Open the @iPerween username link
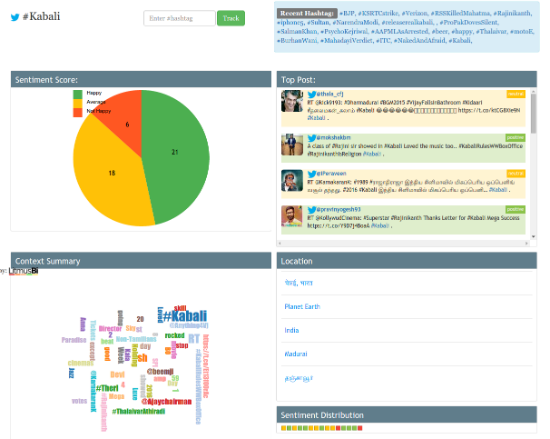The width and height of the screenshot is (550, 439). 331,174
